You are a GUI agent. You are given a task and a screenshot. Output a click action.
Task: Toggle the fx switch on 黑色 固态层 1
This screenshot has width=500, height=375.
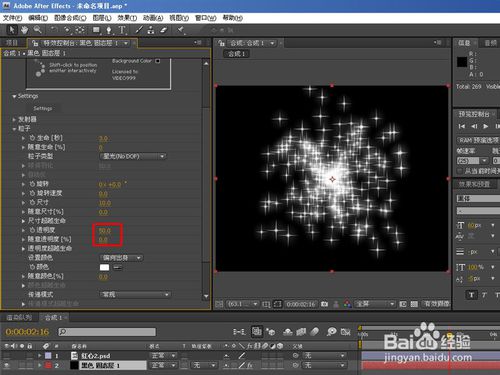pos(250,366)
